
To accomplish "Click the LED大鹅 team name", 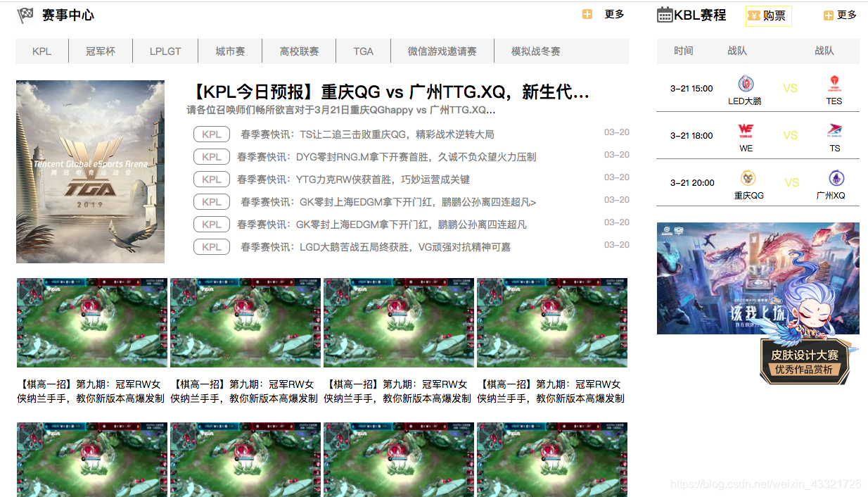I will (x=745, y=101).
